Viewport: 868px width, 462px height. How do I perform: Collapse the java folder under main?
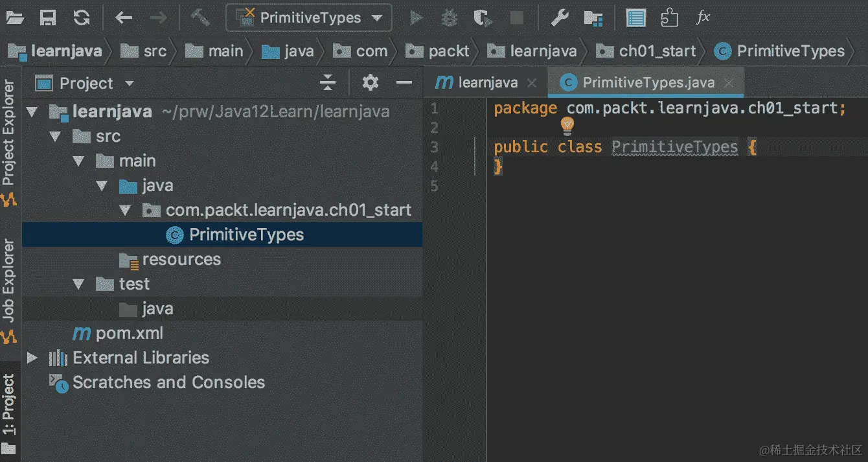tap(102, 186)
